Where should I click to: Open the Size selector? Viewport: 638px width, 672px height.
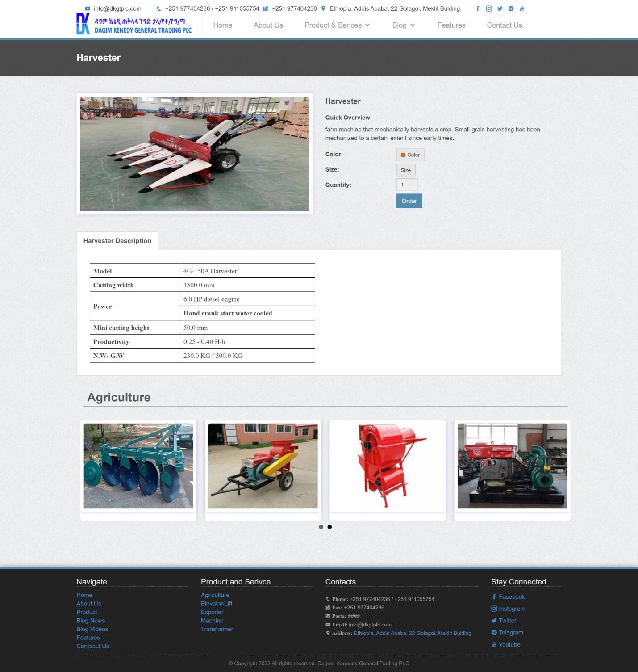(x=405, y=170)
